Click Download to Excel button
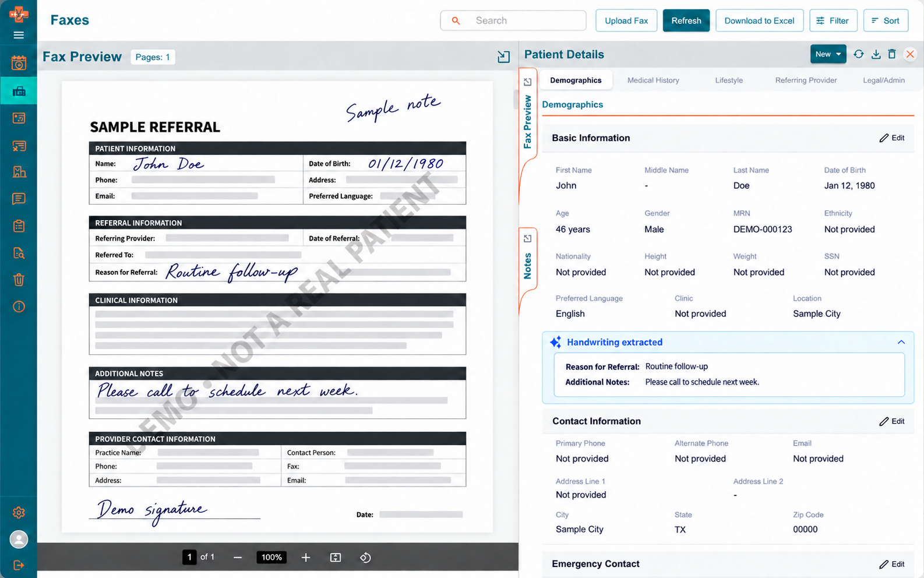Screen dimensions: 924x578 (x=759, y=20)
